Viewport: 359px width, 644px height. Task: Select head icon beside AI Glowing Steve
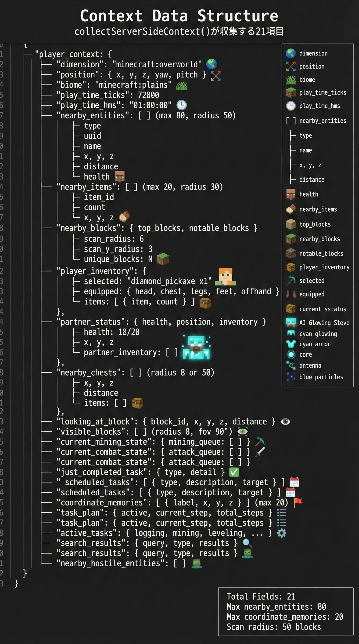(291, 322)
